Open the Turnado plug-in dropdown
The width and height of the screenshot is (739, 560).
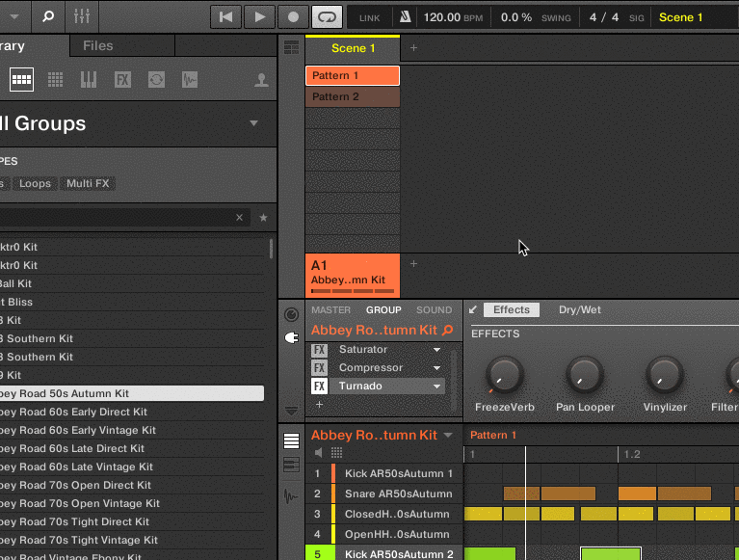coord(436,387)
